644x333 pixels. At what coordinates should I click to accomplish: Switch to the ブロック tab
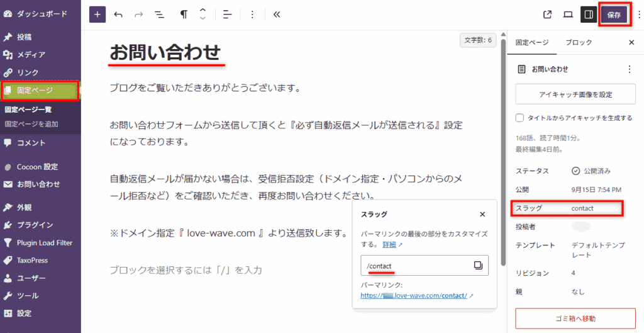tap(578, 42)
